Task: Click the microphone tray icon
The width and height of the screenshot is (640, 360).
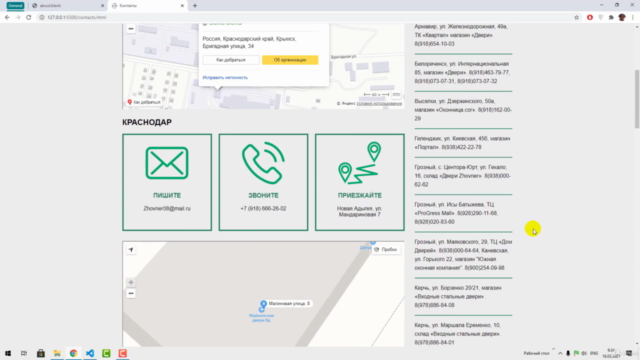Action: [x=568, y=353]
